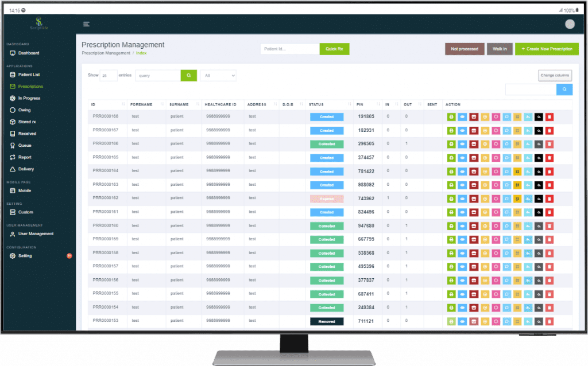Click the pink refresh circle icon for PRR0000164
This screenshot has height=366, width=588.
496,172
